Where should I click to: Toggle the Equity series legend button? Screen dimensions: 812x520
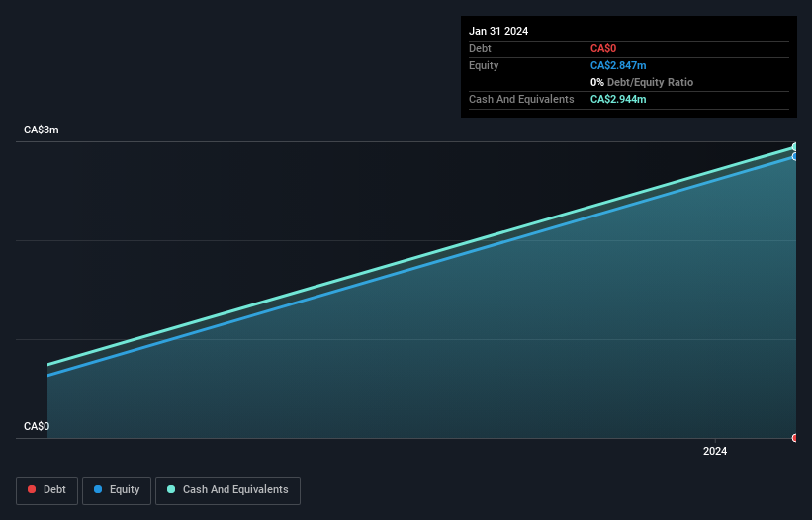point(117,490)
